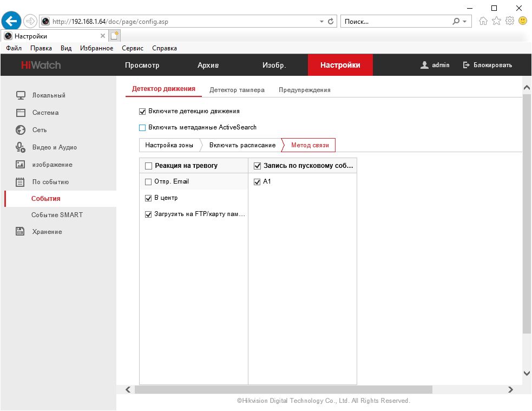Open the address bar URL dropdown arrow
Screen dimensions: 532x411
(x=322, y=22)
